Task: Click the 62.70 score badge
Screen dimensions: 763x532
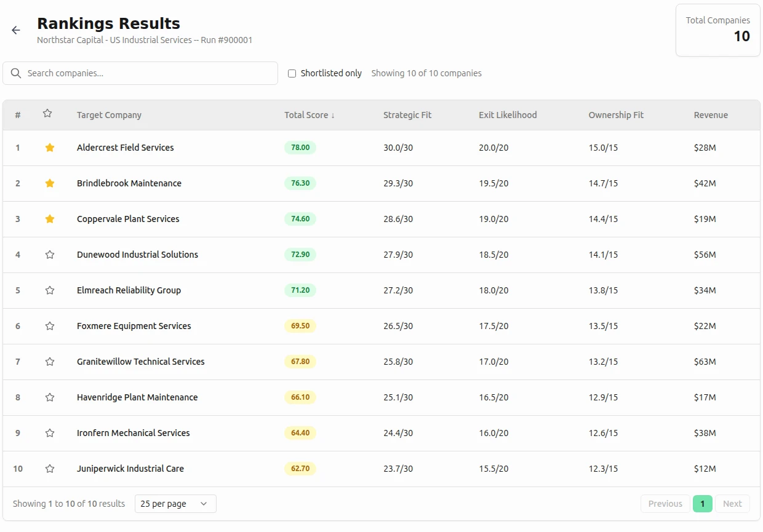Action: click(300, 469)
